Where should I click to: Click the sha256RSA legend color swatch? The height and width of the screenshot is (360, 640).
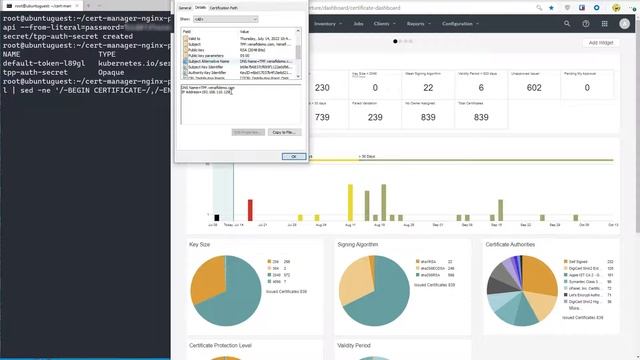coord(418,275)
